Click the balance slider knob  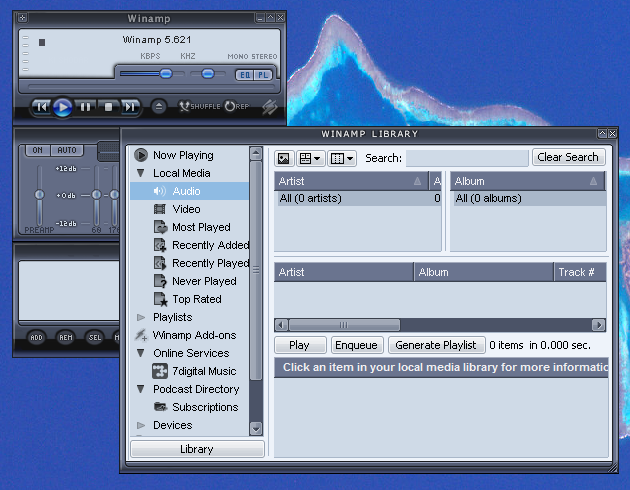pyautogui.click(x=208, y=74)
